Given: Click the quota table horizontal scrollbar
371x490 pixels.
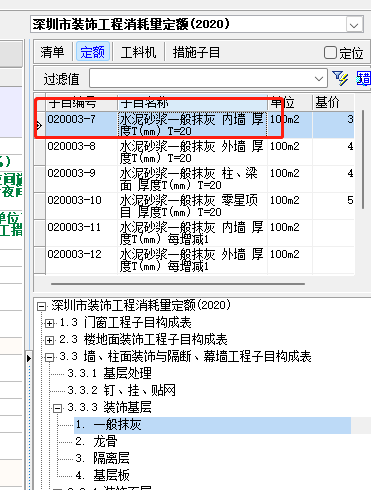Looking at the screenshot, I should (178, 284).
